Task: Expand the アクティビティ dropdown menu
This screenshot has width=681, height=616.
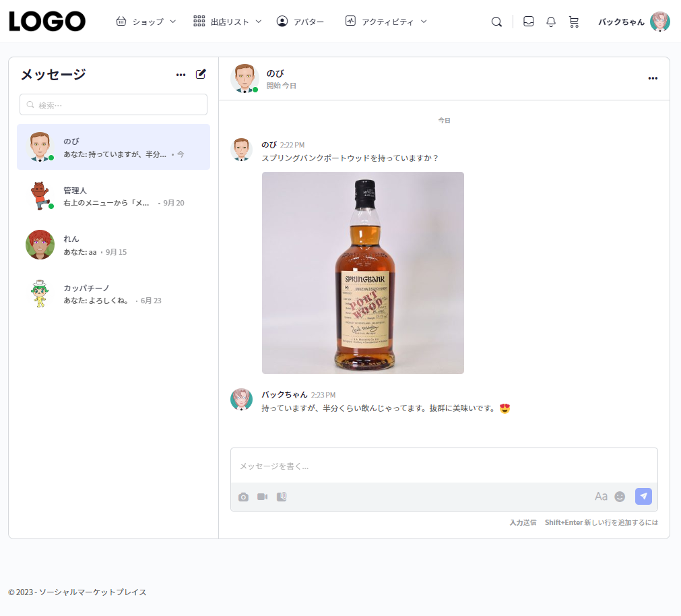Action: tap(386, 22)
